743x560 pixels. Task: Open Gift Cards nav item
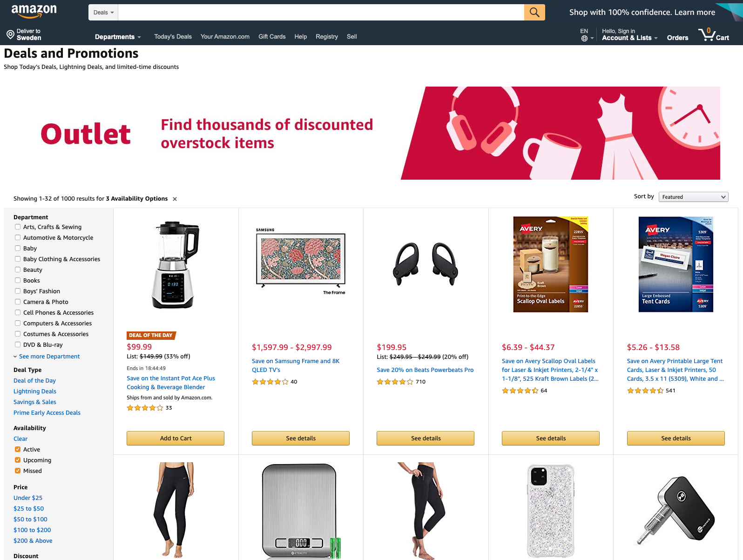tap(272, 37)
